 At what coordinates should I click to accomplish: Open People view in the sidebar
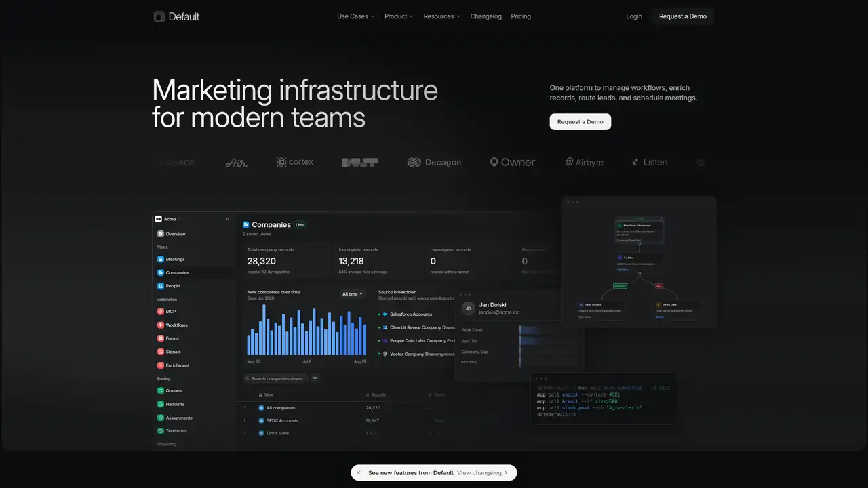169,286
